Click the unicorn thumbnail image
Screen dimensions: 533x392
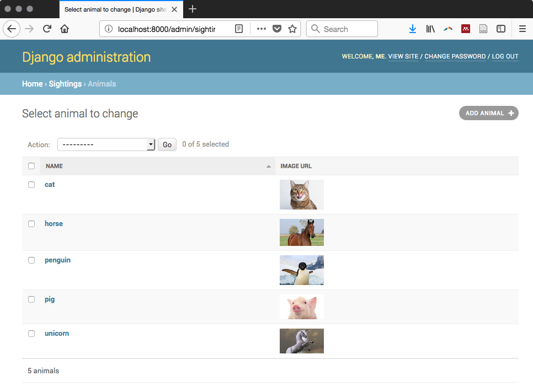tap(301, 341)
